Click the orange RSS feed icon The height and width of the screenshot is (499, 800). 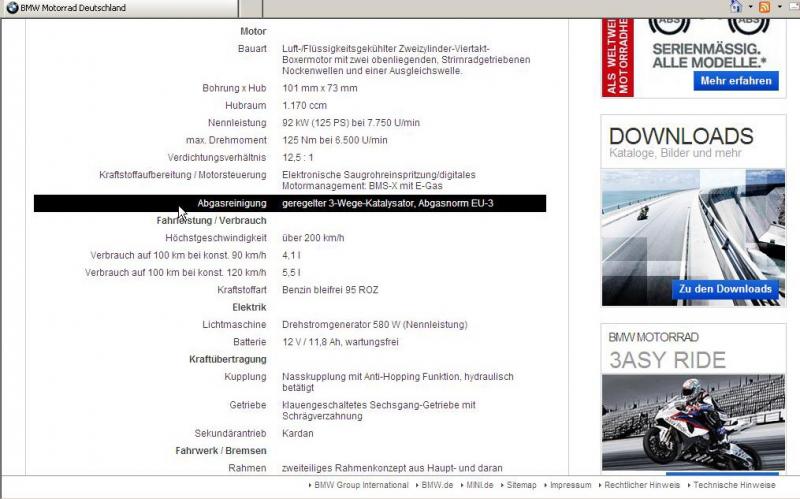pyautogui.click(x=764, y=7)
